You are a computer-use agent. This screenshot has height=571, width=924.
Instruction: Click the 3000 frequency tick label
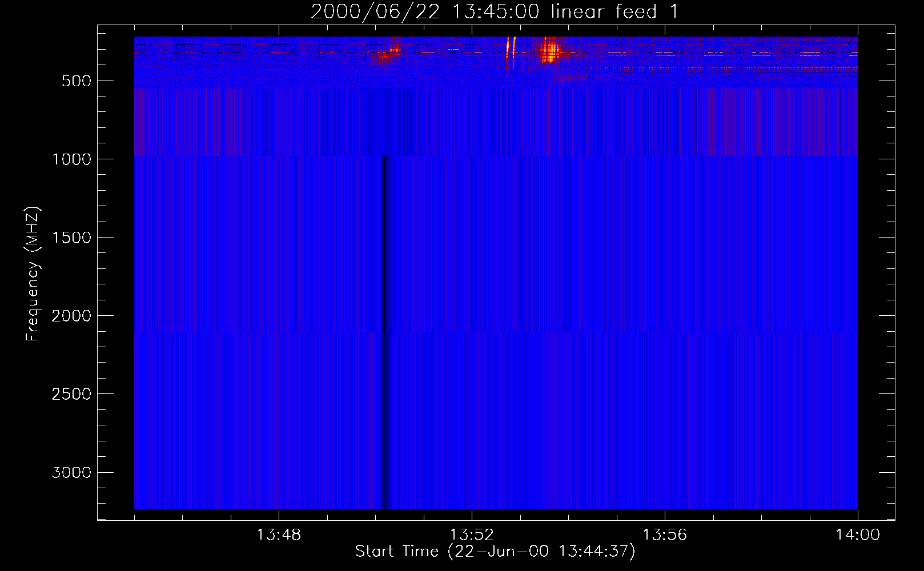71,472
